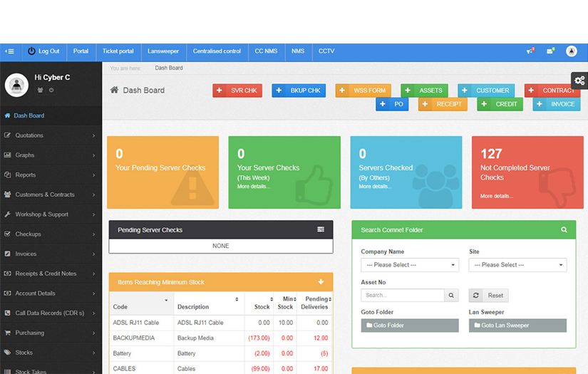Open user avatar icon in top bar
The image size is (588, 374).
tap(571, 51)
